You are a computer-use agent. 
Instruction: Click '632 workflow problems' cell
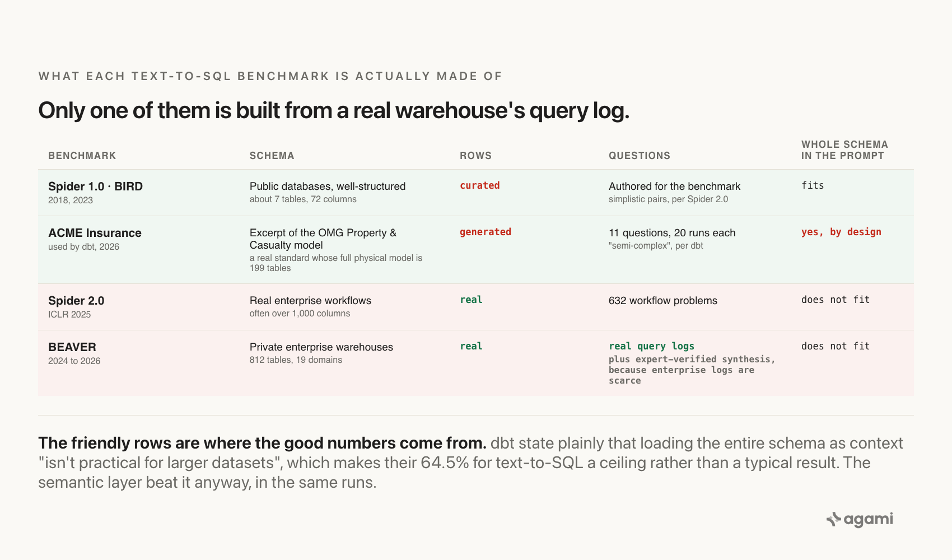663,301
